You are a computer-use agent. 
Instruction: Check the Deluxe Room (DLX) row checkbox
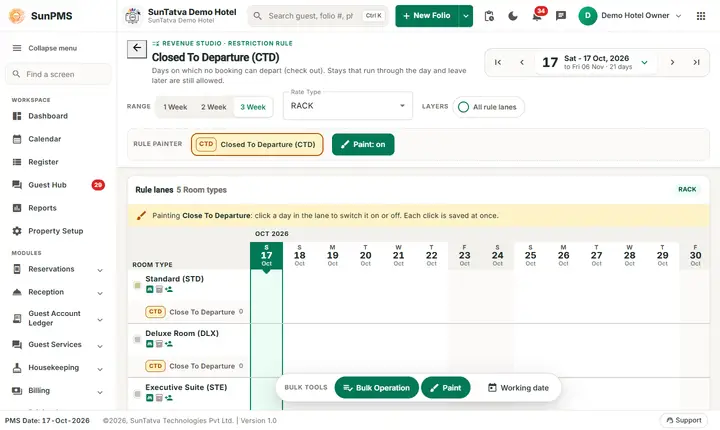[x=137, y=340]
